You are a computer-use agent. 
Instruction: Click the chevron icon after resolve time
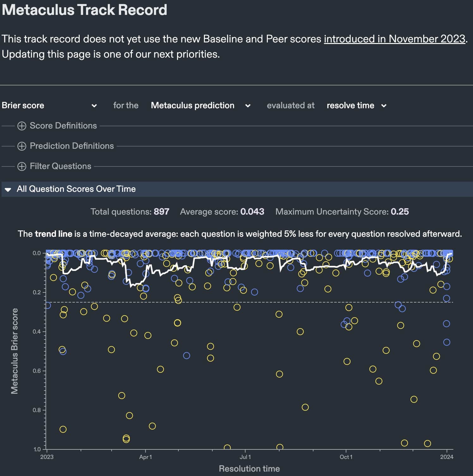(384, 106)
